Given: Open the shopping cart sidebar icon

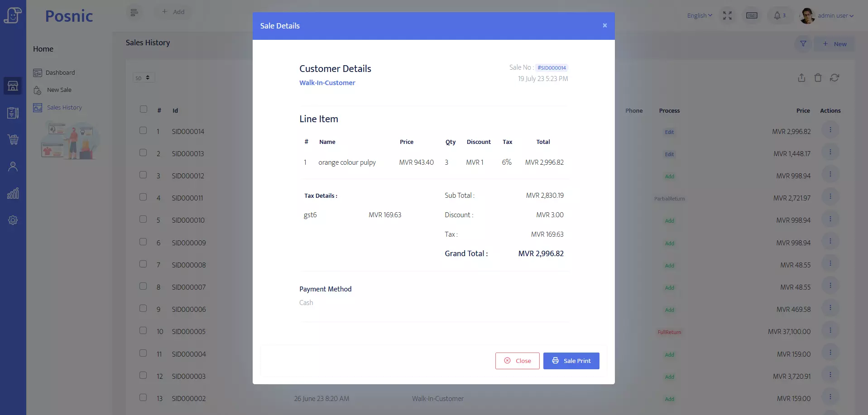Looking at the screenshot, I should pos(13,140).
